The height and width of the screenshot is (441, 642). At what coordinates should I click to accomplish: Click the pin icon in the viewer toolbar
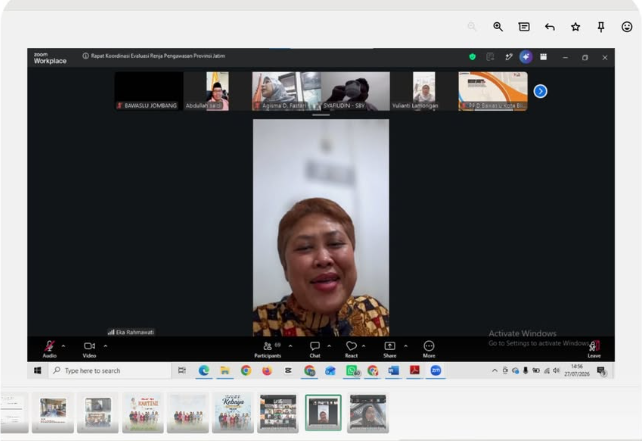(x=601, y=27)
